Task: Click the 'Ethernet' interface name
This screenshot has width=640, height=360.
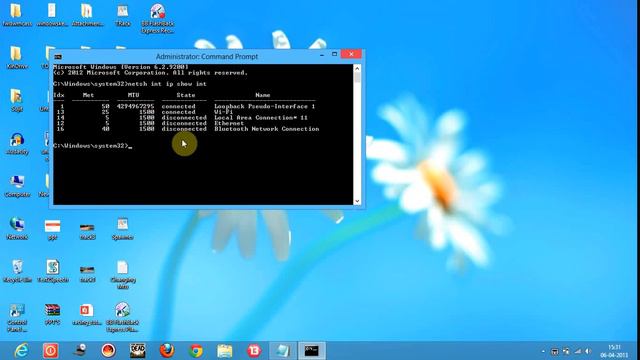Action: [x=229, y=123]
